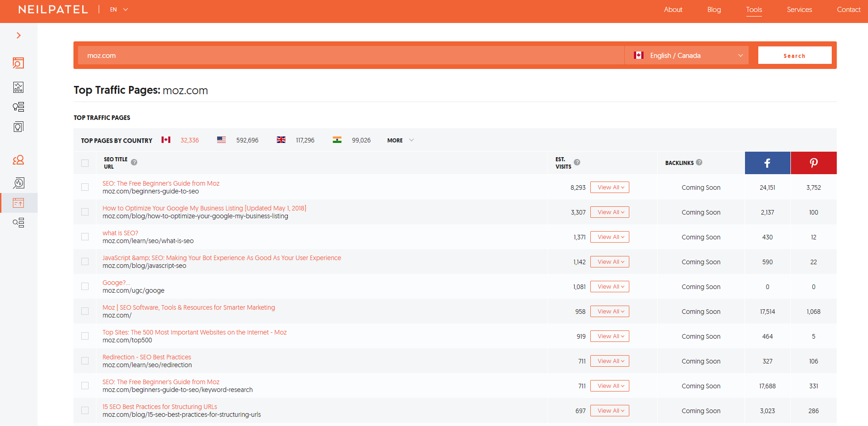Expand View All for 3,307 visits row
Viewport: 868px width, 426px height.
[x=610, y=212]
